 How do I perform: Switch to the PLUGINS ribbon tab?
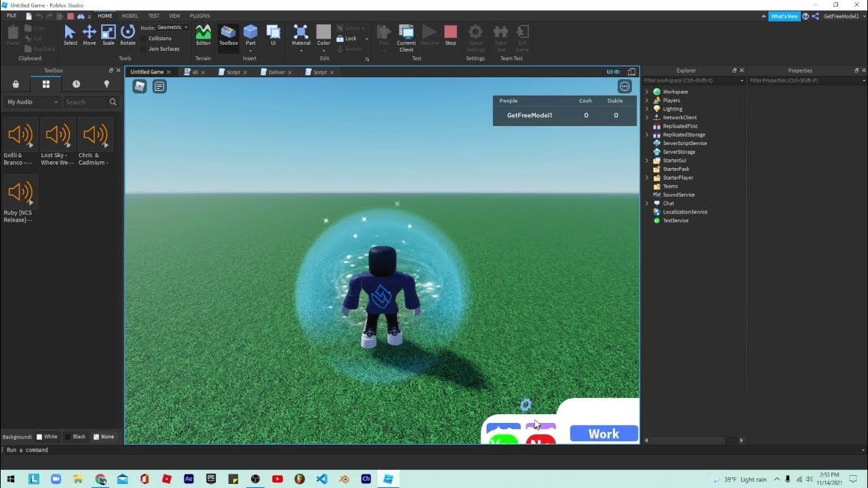click(199, 16)
